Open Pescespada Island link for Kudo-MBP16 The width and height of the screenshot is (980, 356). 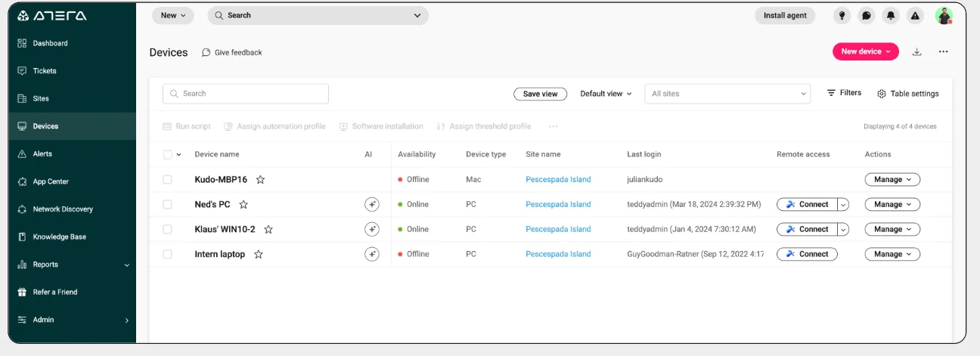click(558, 180)
